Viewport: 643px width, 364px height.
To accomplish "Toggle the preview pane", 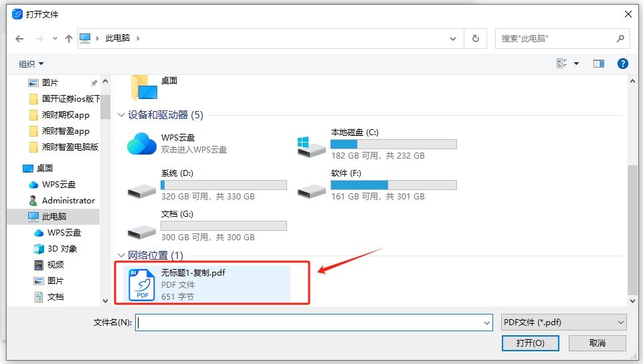I will 599,64.
